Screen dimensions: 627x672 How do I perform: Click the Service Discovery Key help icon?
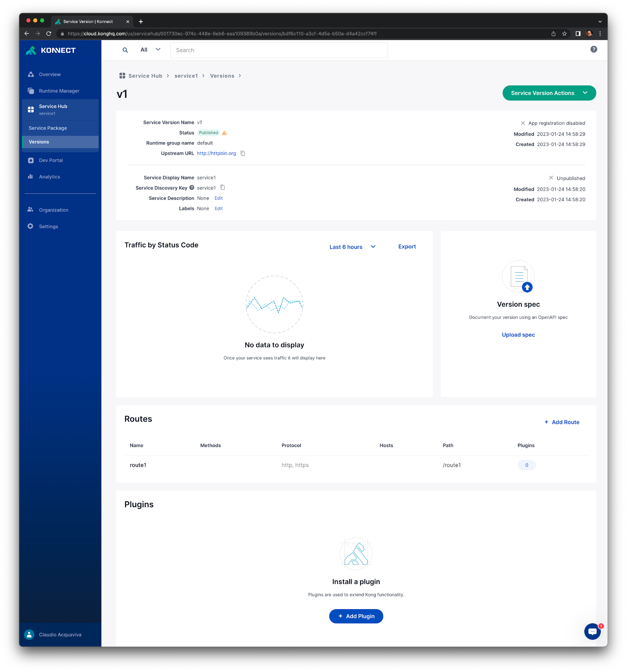192,188
